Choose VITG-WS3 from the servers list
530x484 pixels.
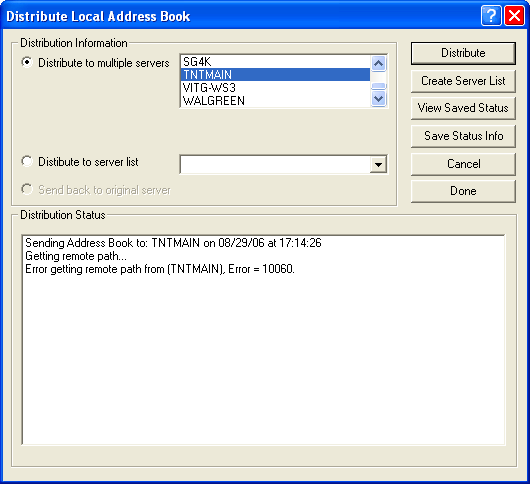275,88
